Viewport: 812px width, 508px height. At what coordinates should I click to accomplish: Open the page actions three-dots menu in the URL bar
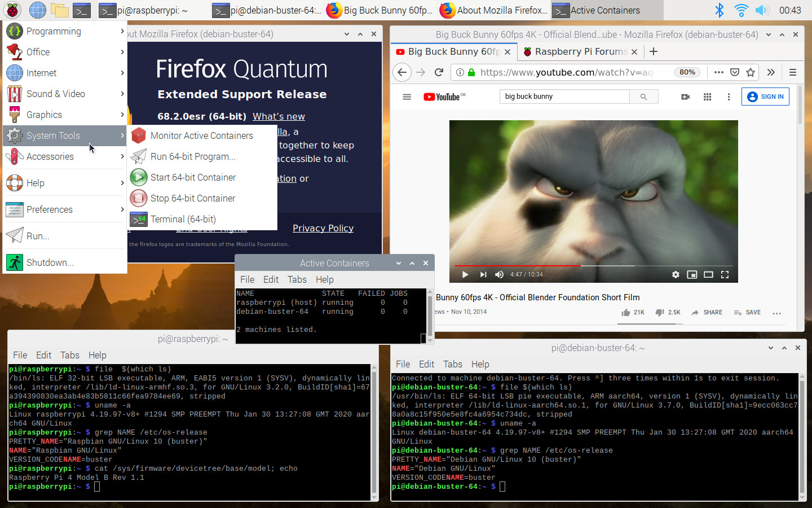(718, 72)
